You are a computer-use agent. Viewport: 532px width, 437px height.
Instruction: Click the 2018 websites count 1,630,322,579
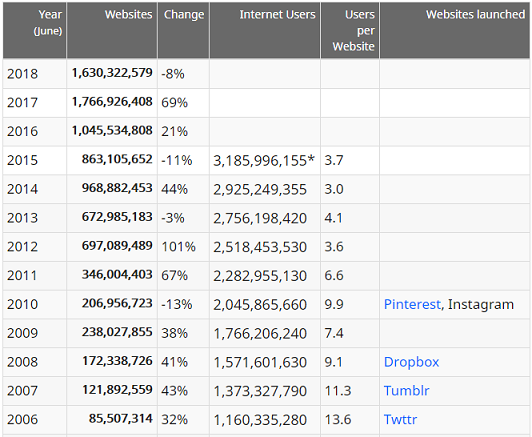(112, 73)
